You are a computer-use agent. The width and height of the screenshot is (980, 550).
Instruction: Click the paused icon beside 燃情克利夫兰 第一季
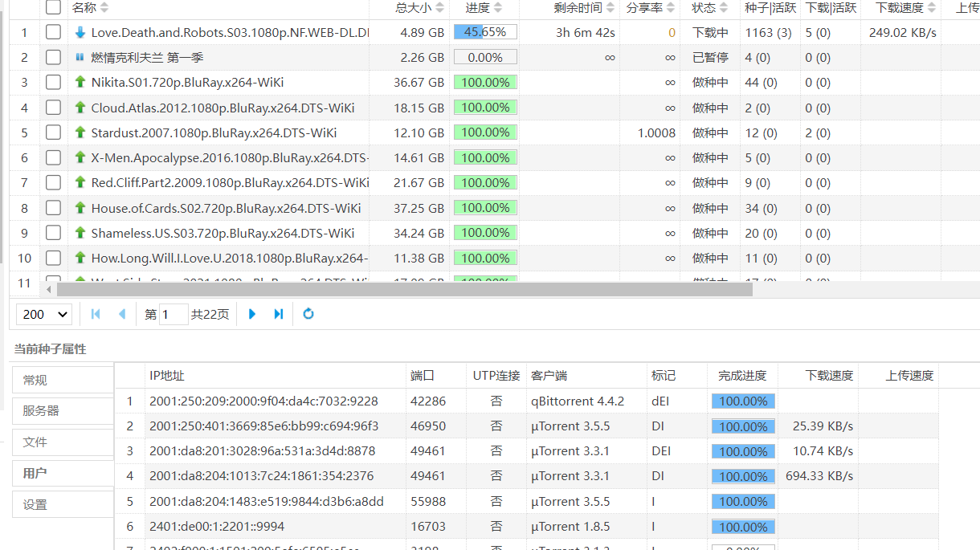click(x=80, y=58)
